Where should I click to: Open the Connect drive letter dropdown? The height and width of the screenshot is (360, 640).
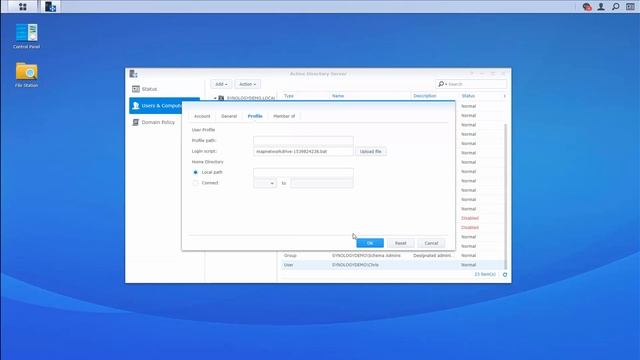coord(264,183)
